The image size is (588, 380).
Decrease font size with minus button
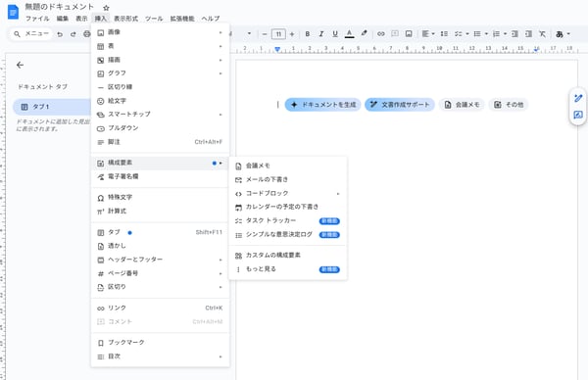(265, 34)
